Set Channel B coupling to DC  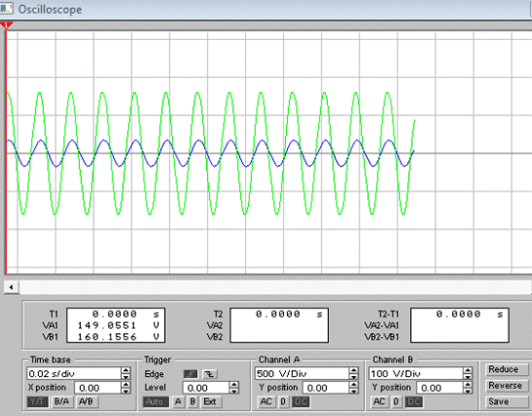coord(414,401)
